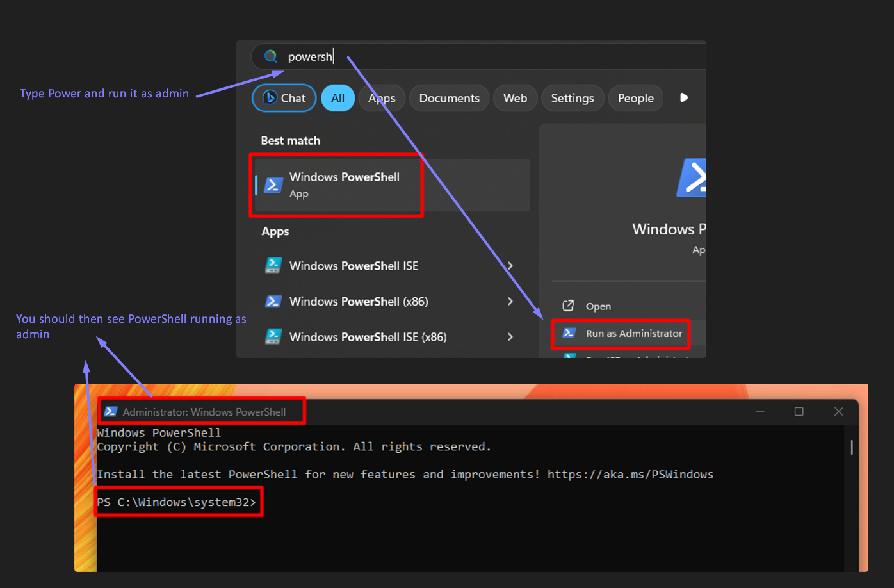Expand Windows PowerShell (x86) options chevron
Image resolution: width=894 pixels, height=588 pixels.
510,301
